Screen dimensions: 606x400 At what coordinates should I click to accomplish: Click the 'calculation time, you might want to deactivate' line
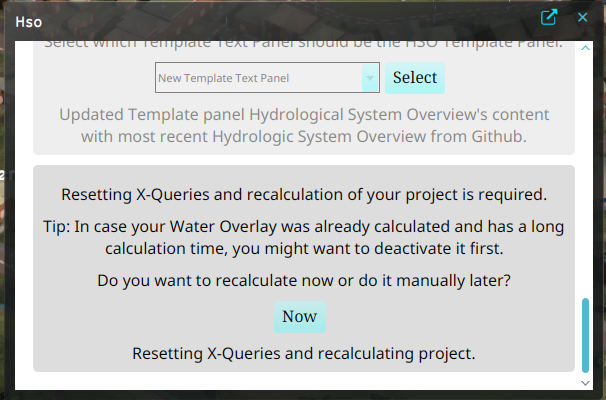[303, 248]
